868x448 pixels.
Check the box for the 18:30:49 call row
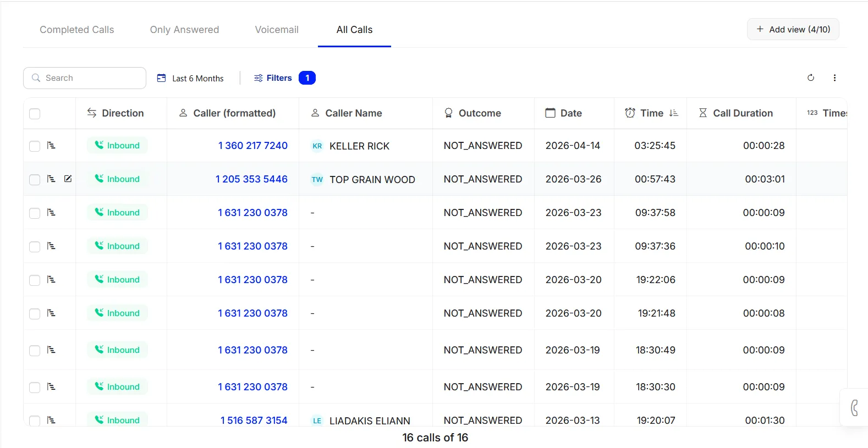(x=35, y=350)
